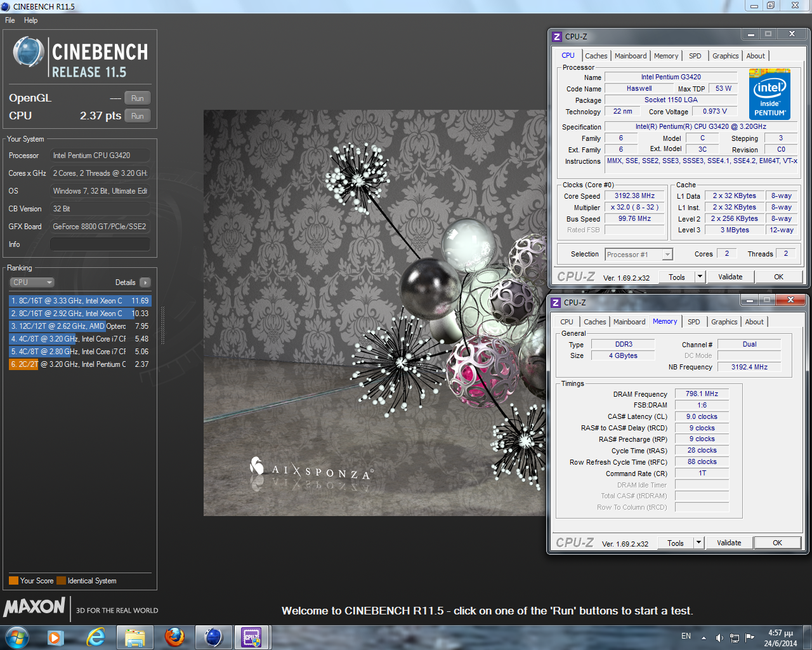Open the Help menu in Cinebench
Image resolution: width=812 pixels, height=650 pixels.
click(x=30, y=20)
